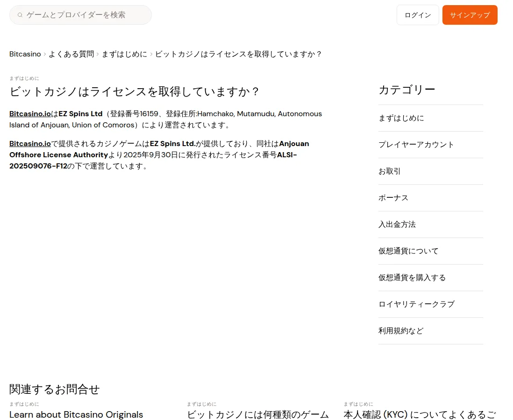Open 入出金方法 category

431,224
